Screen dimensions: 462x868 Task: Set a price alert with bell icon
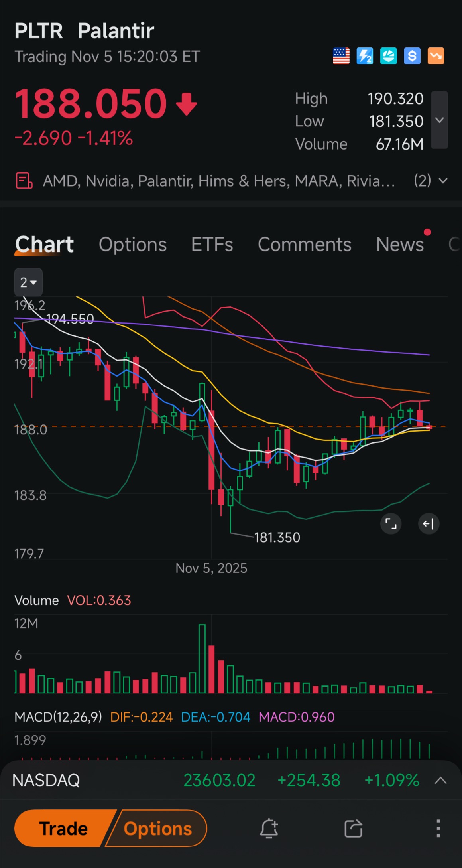(269, 829)
